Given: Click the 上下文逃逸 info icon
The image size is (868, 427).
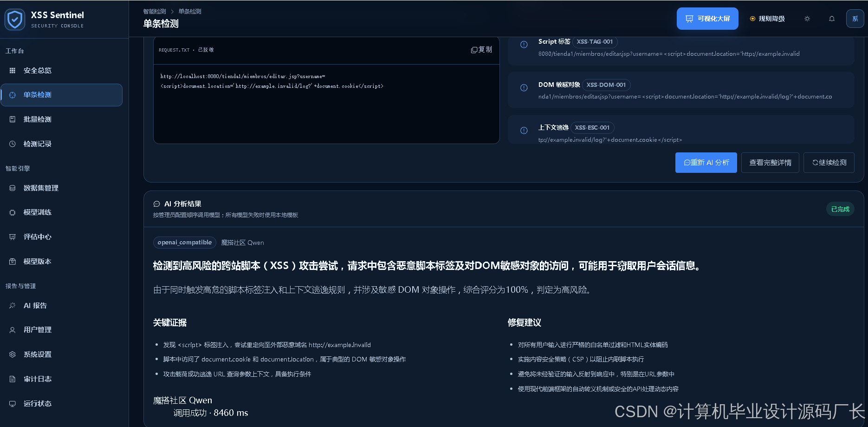Looking at the screenshot, I should pyautogui.click(x=524, y=131).
